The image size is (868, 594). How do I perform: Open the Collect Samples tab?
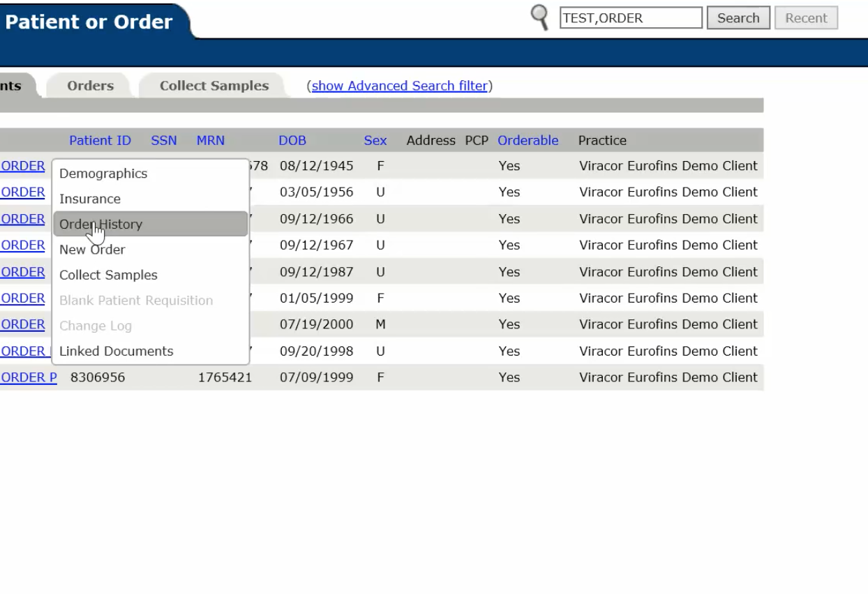point(214,86)
